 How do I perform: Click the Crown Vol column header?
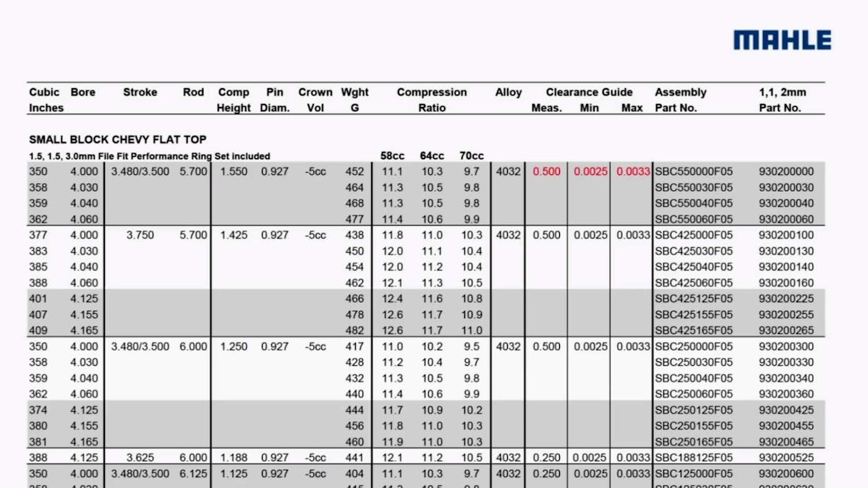coord(315,100)
